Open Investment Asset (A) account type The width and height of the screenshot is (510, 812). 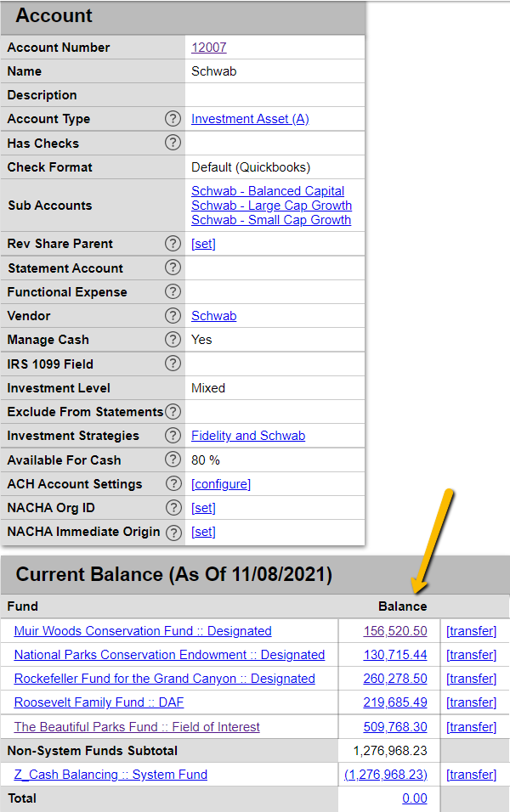tap(251, 119)
